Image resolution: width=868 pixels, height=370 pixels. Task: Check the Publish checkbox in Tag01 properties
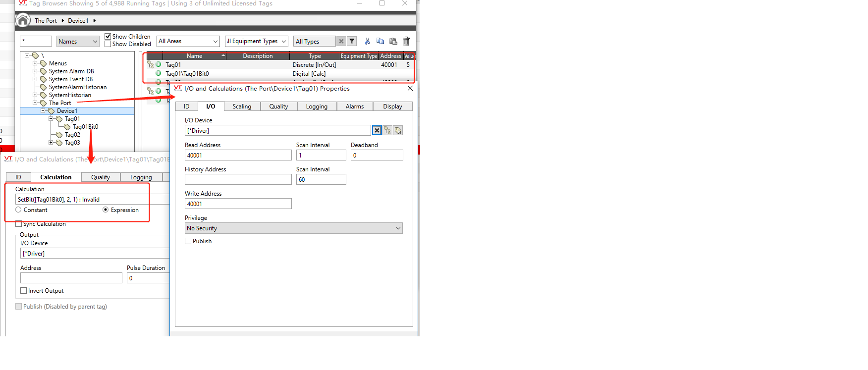click(x=188, y=241)
